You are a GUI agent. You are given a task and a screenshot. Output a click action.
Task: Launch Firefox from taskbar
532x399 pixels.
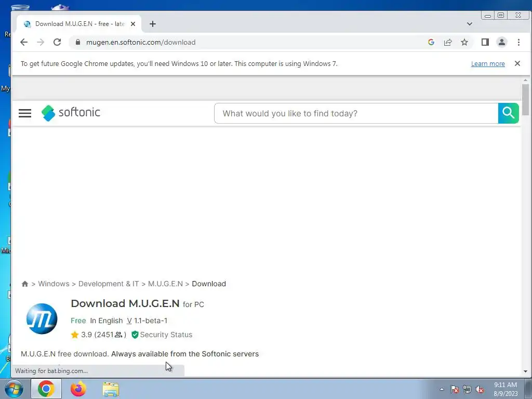pos(78,389)
